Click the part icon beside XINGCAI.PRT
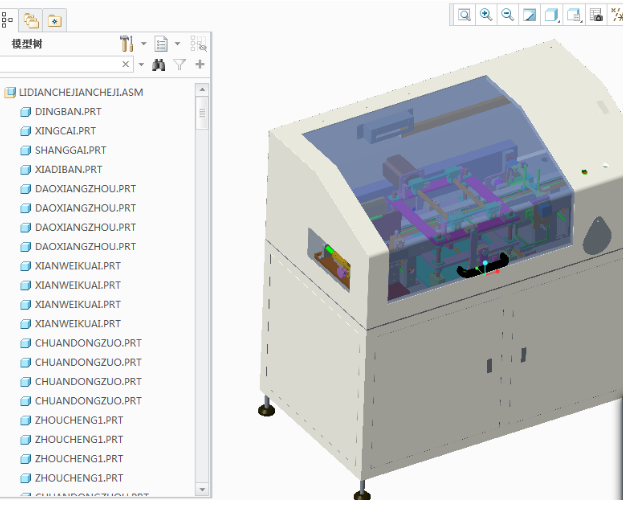The height and width of the screenshot is (524, 623). [25, 131]
